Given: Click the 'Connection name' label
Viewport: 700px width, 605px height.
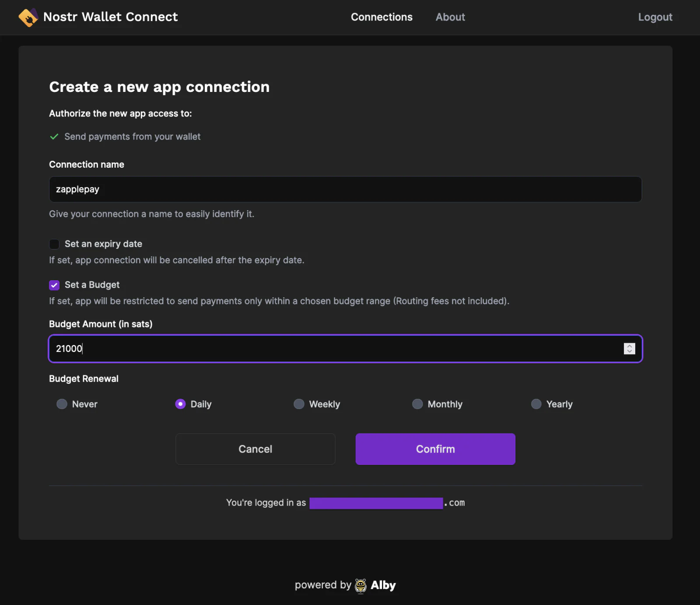Looking at the screenshot, I should pos(87,165).
